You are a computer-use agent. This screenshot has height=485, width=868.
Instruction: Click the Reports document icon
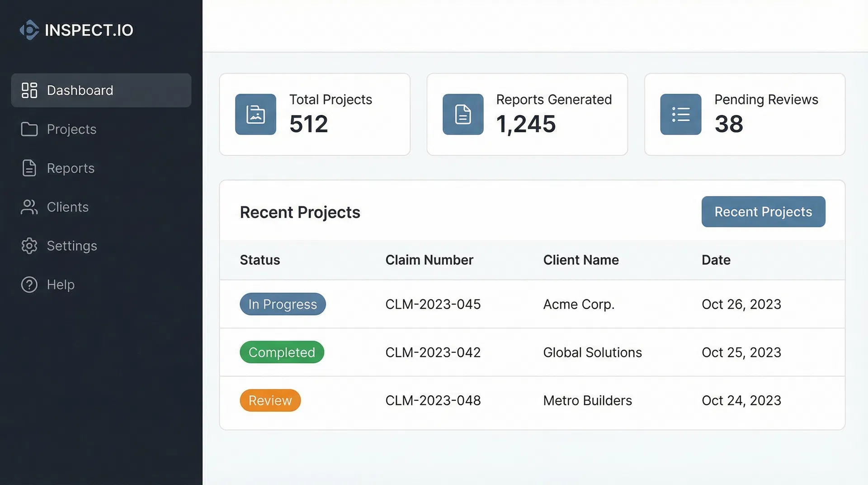(x=29, y=168)
